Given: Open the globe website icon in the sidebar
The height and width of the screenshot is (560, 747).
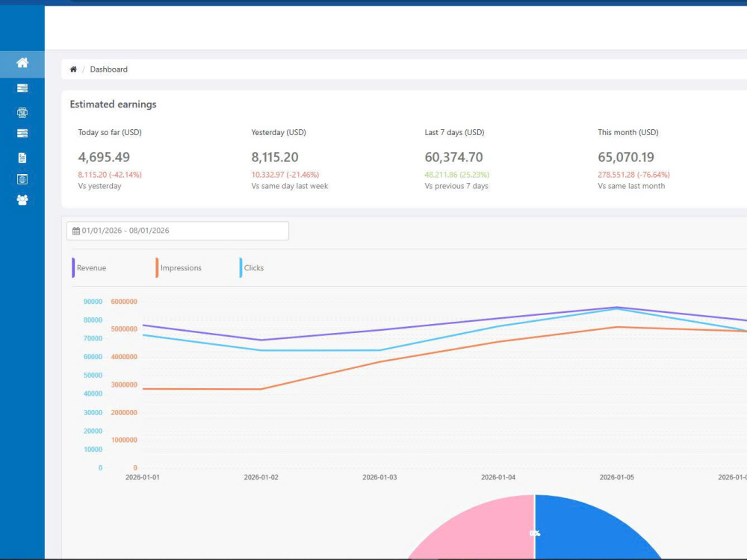Looking at the screenshot, I should coord(22,179).
